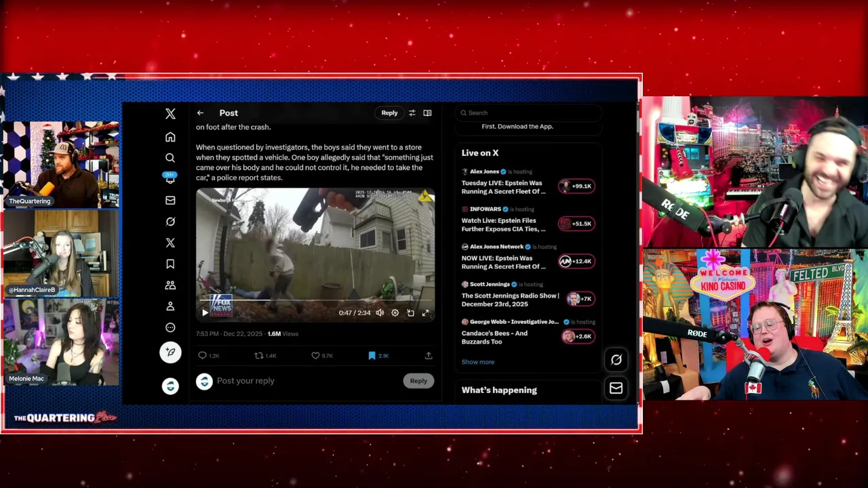Open the reader view icon in header
Image resolution: width=868 pixels, height=488 pixels.
click(x=427, y=113)
